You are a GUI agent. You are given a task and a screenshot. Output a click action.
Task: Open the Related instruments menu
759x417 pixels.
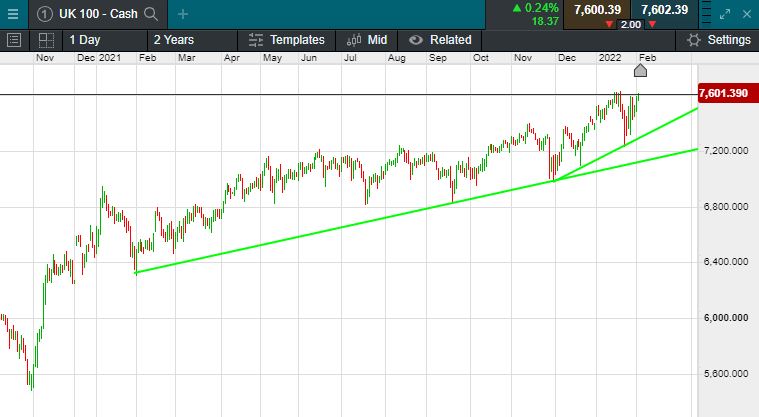click(440, 40)
